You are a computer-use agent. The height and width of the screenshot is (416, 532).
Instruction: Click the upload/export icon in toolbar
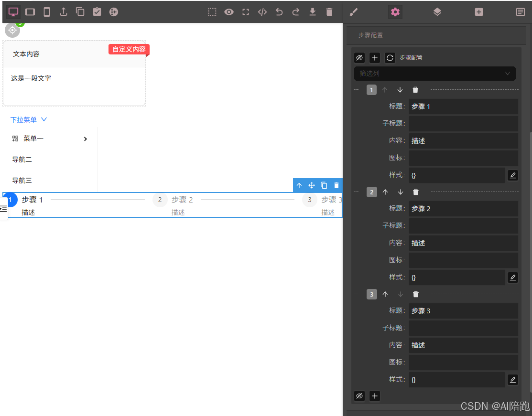[64, 12]
